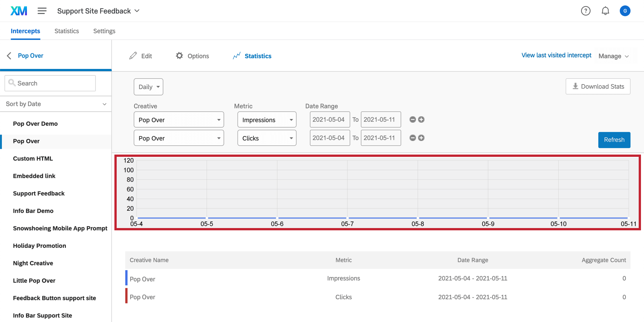Expand the Sort by Date selector
The width and height of the screenshot is (644, 322).
click(56, 104)
